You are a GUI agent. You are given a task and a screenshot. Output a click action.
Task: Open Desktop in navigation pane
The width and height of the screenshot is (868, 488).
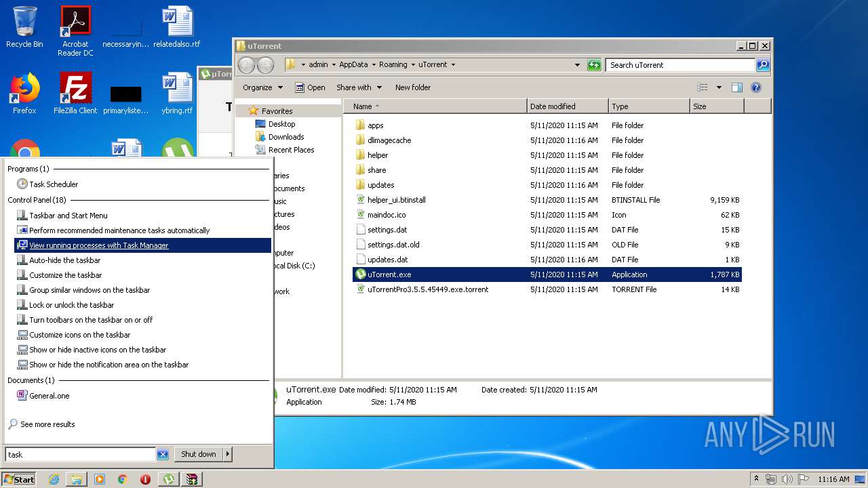point(281,124)
